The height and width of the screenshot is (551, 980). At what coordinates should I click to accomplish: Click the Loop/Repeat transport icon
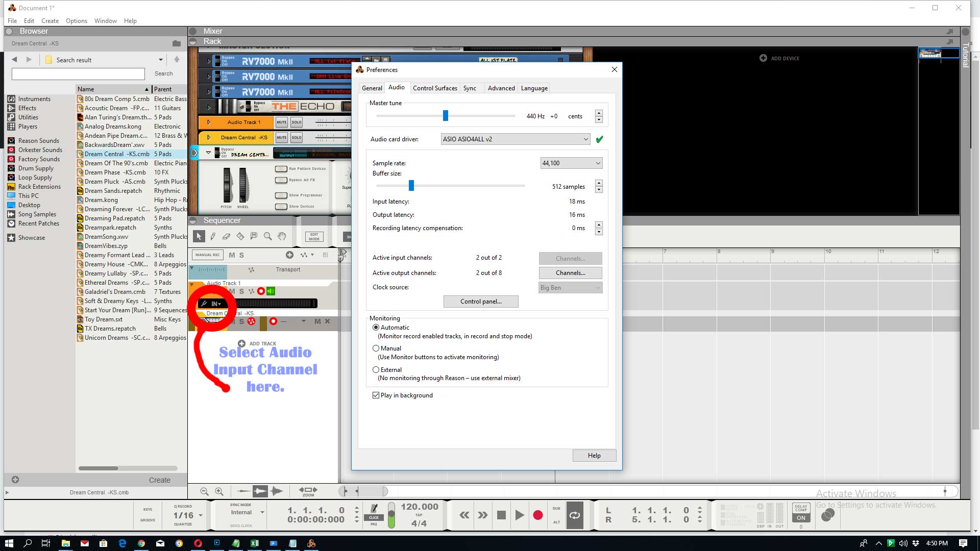[575, 515]
